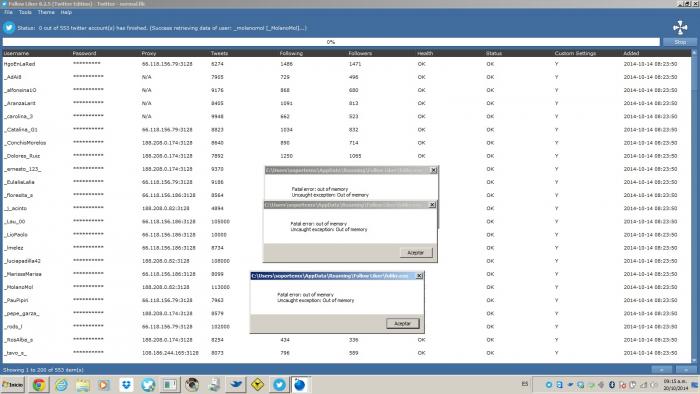Viewport: 700px width, 394px height.
Task: Close the active blue-titled error dialog
Action: [x=419, y=276]
